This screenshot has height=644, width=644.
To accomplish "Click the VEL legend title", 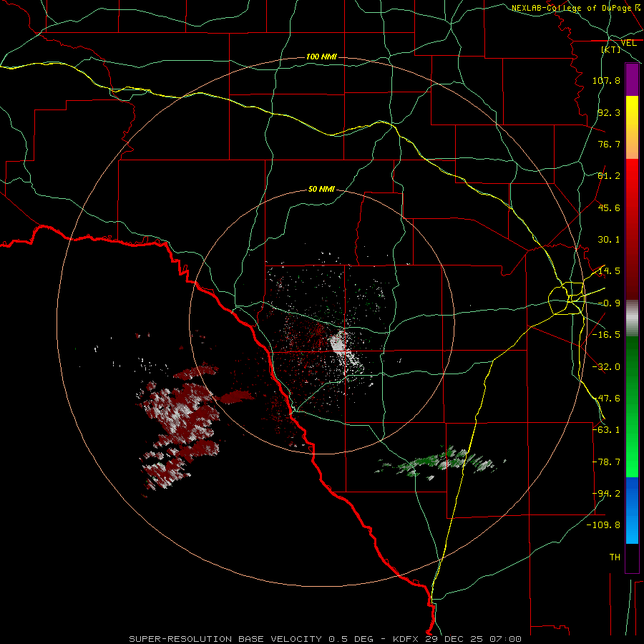I will pos(628,43).
